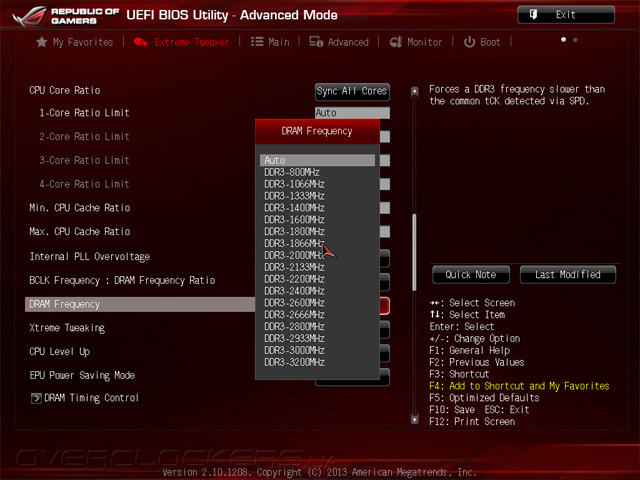Select Min. CPU Cache Ratio row
The image size is (640, 480).
pyautogui.click(x=80, y=208)
